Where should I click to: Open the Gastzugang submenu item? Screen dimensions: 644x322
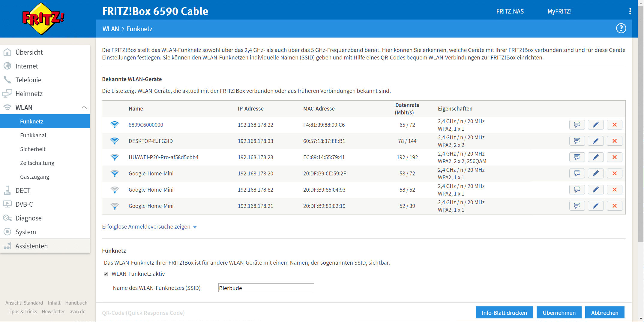[34, 177]
